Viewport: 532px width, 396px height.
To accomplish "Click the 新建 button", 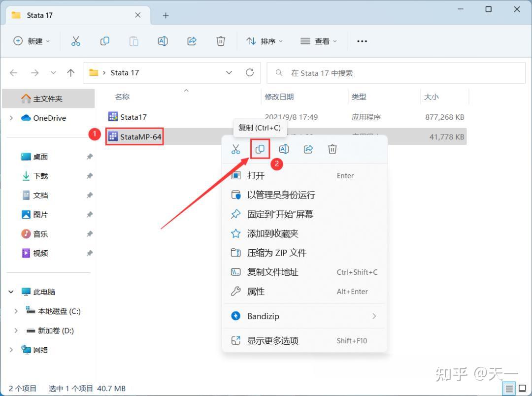I will (32, 41).
